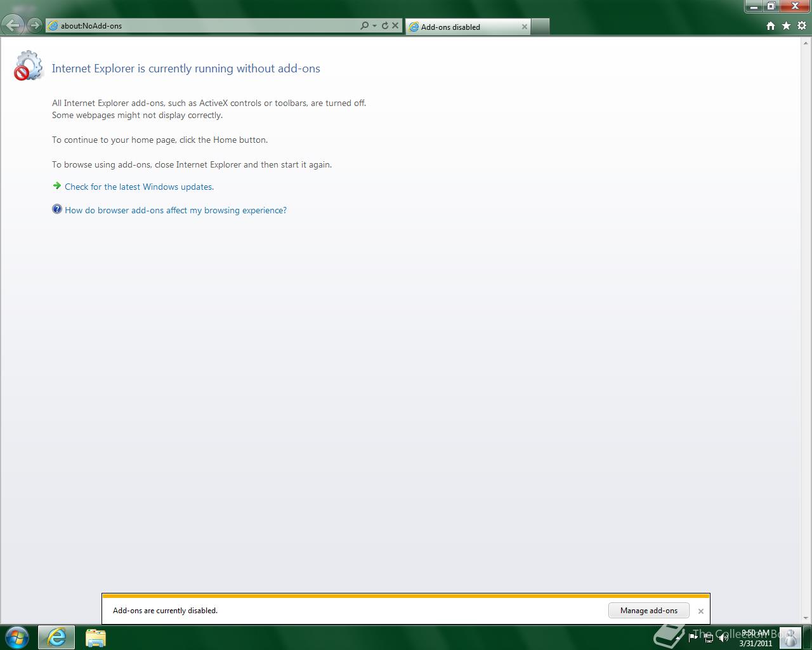Restore down the Internet Explorer window

771,6
